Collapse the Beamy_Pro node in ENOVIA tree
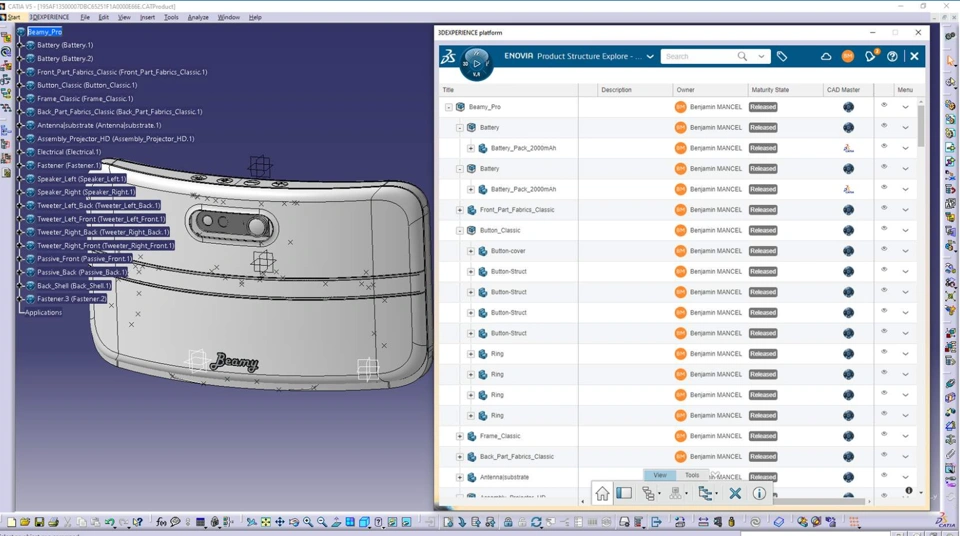The height and width of the screenshot is (536, 960). click(x=449, y=107)
